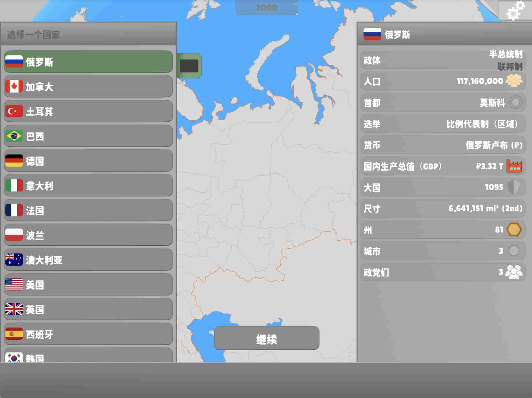Open the 2000 year selector
Viewport: 532px width, 398px height.
click(266, 8)
